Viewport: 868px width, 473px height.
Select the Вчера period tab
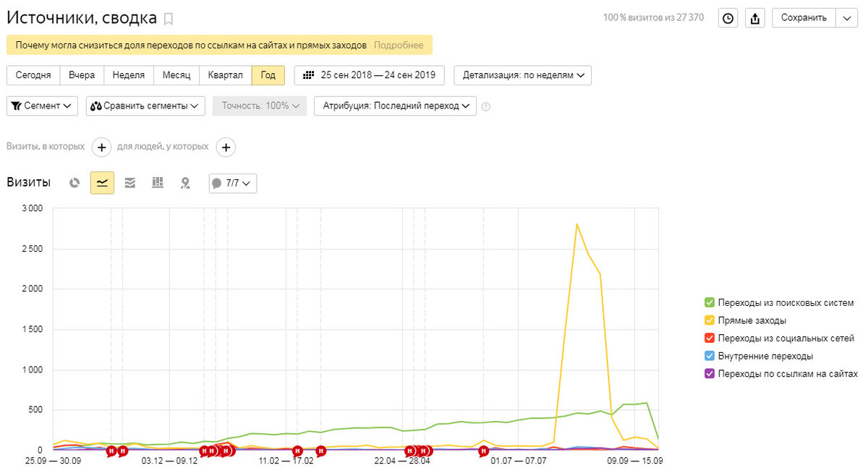pyautogui.click(x=82, y=75)
